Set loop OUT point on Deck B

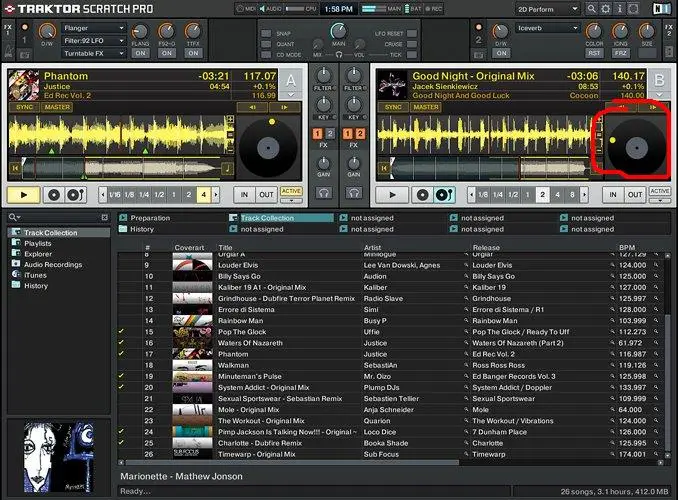pos(633,195)
